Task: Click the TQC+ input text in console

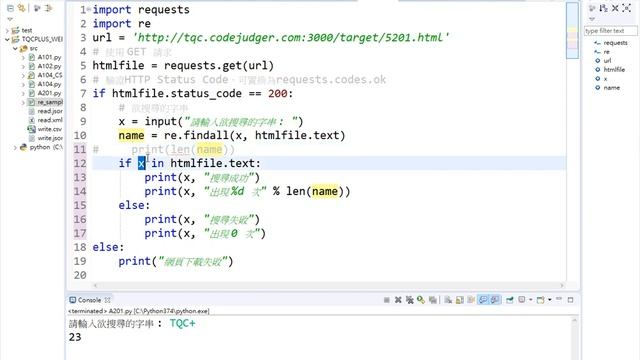Action: (182, 323)
